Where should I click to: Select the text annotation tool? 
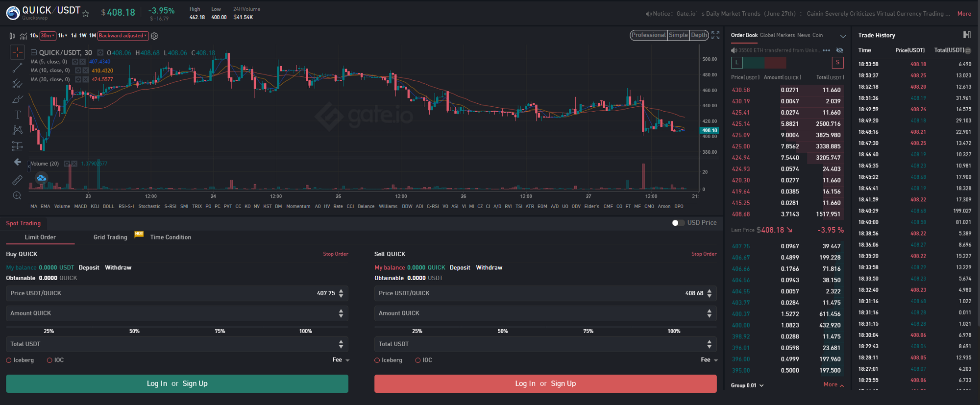click(x=17, y=115)
